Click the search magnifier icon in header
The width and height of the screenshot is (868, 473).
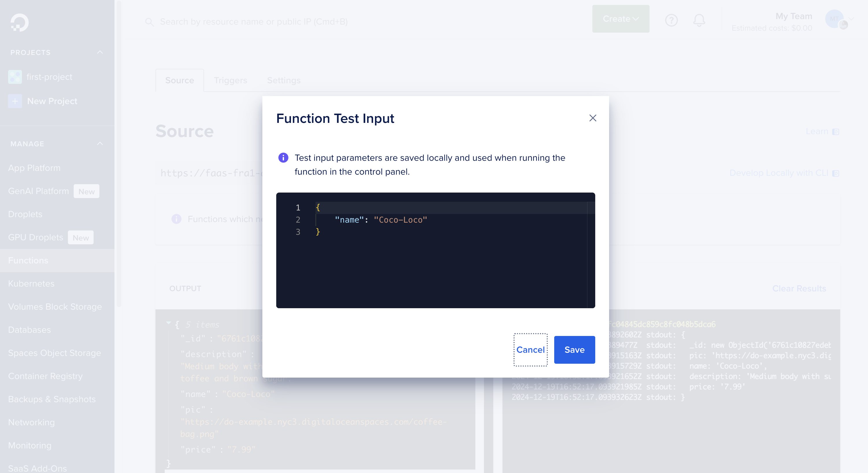[x=150, y=22]
